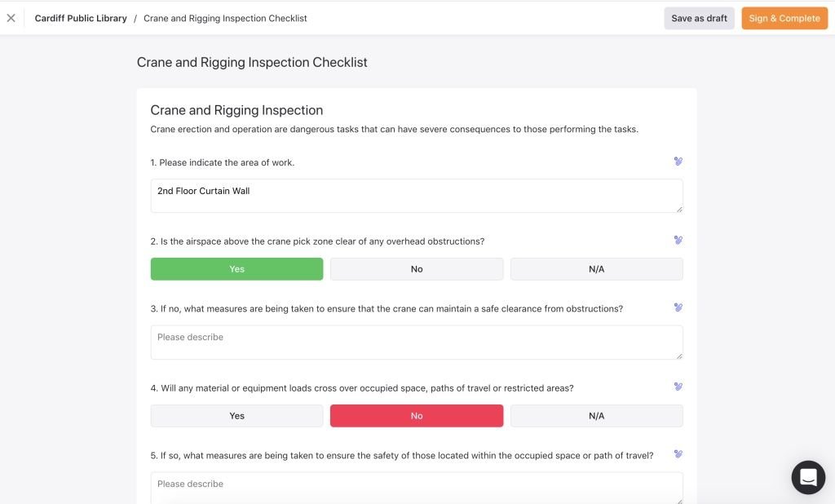Click the Please describe field for question 3
This screenshot has width=835, height=504.
[417, 341]
